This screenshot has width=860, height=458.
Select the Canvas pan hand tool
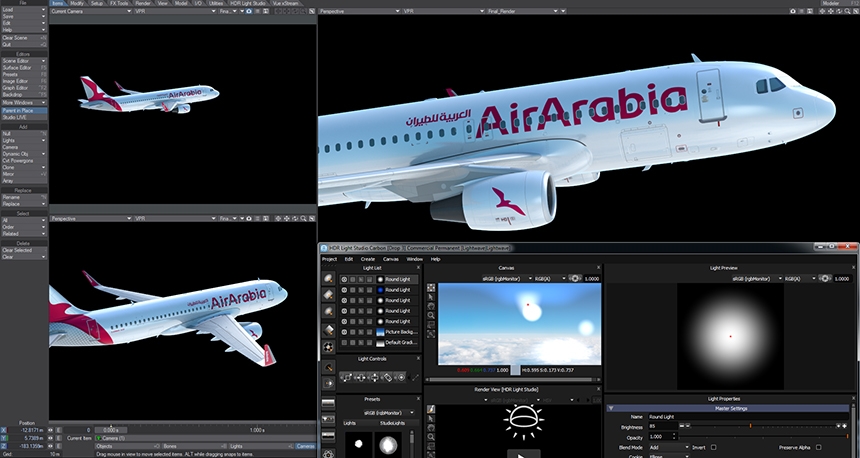(431, 306)
